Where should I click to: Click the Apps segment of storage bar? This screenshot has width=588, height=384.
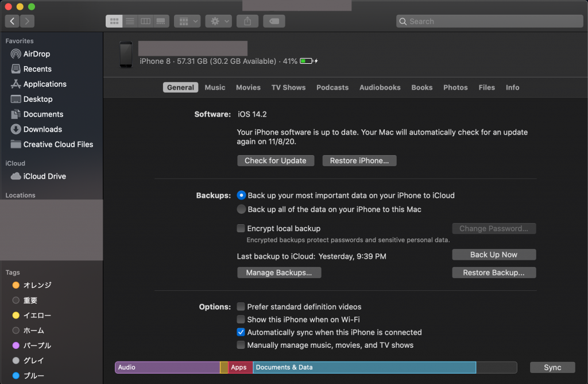point(241,367)
